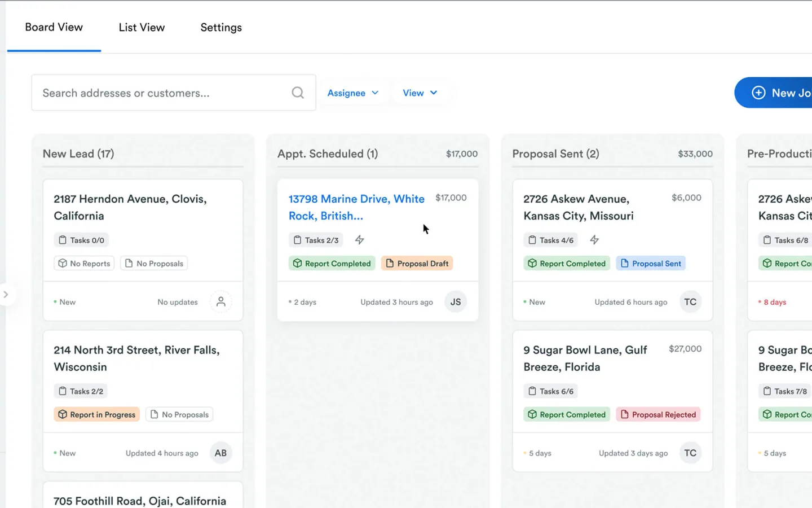This screenshot has width=812, height=508.
Task: Click the Proposal Draft badge
Action: (x=417, y=263)
